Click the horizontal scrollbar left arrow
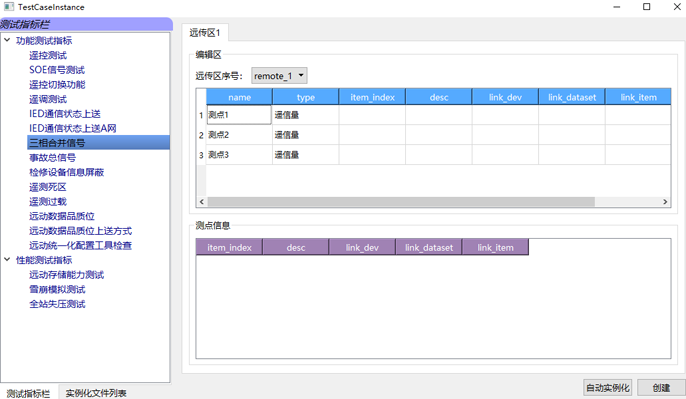 pyautogui.click(x=202, y=202)
